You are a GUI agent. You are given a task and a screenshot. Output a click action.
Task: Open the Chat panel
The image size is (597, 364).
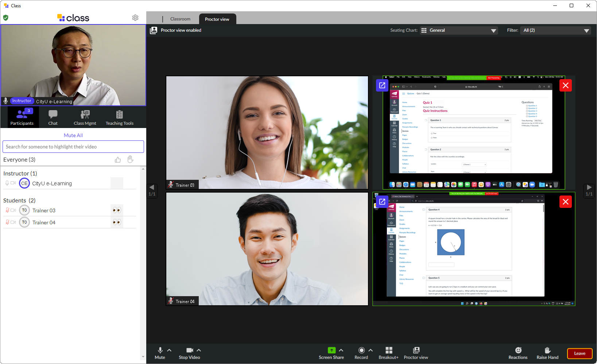point(53,117)
